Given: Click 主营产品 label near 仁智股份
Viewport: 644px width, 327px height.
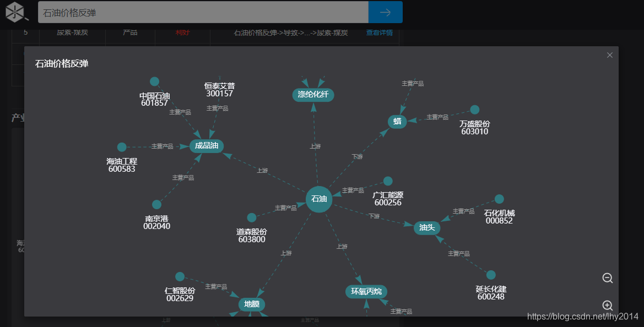Looking at the screenshot, I should click(216, 286).
